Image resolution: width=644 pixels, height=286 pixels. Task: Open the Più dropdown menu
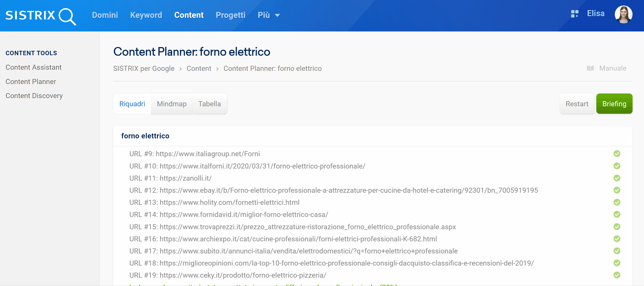pyautogui.click(x=269, y=15)
